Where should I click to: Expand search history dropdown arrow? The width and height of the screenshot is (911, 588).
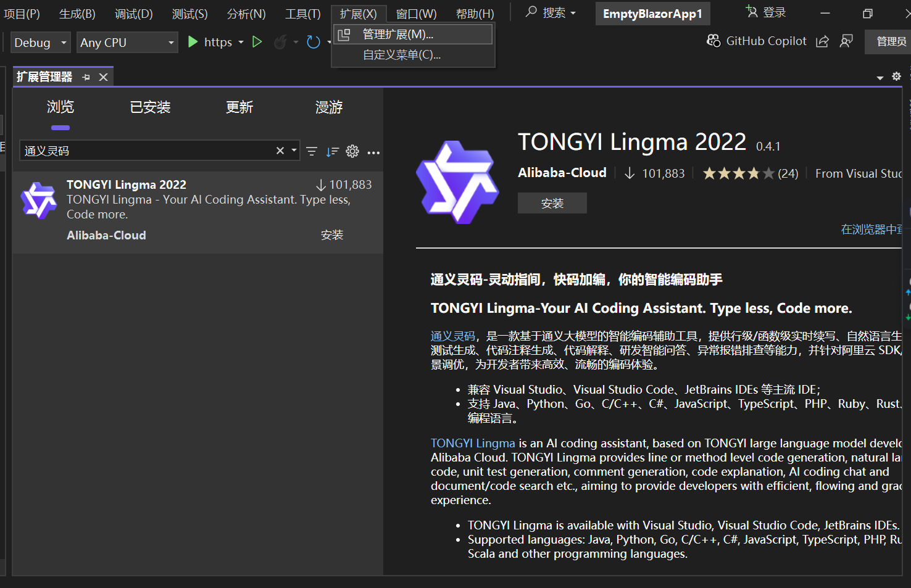click(294, 151)
